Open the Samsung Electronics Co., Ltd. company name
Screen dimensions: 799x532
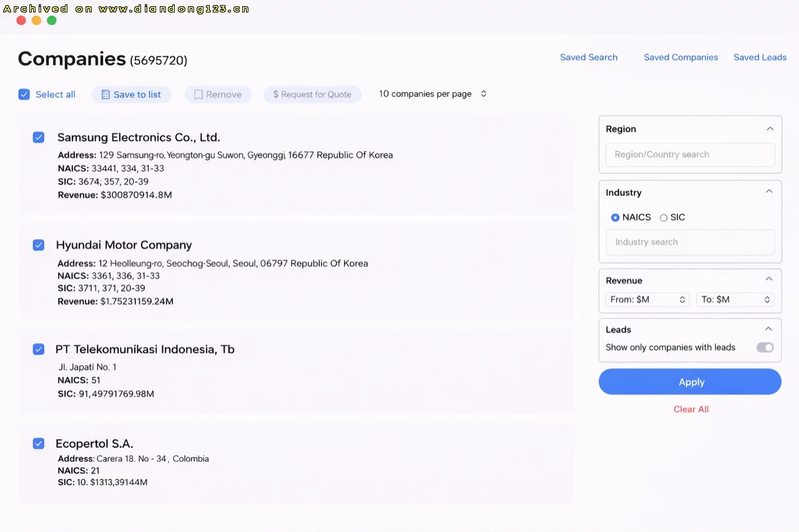(x=139, y=138)
